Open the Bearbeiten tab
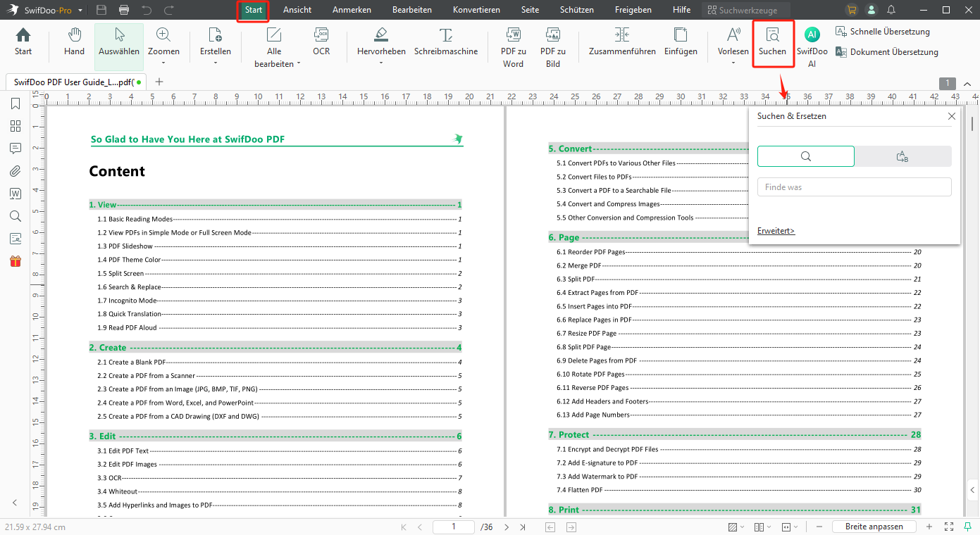Image resolution: width=980 pixels, height=535 pixels. click(412, 10)
